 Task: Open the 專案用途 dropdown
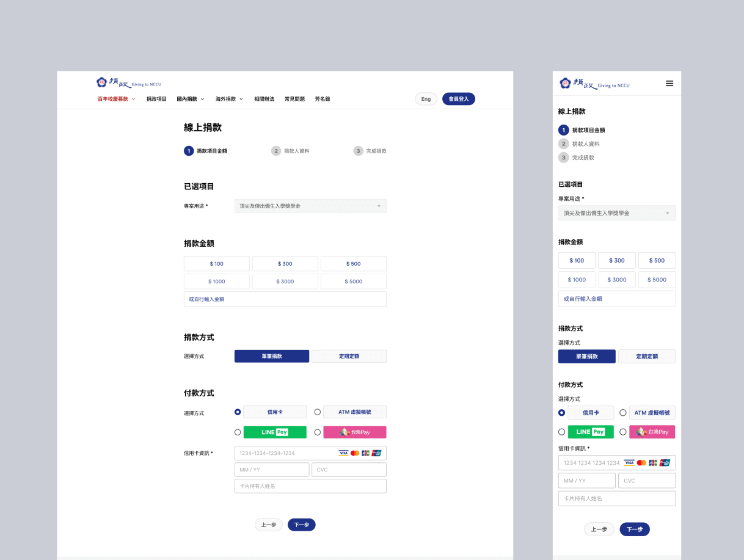[x=310, y=206]
